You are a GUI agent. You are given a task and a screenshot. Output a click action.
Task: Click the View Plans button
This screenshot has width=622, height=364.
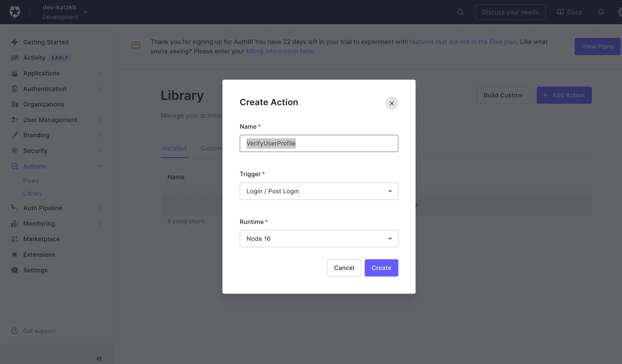point(597,47)
